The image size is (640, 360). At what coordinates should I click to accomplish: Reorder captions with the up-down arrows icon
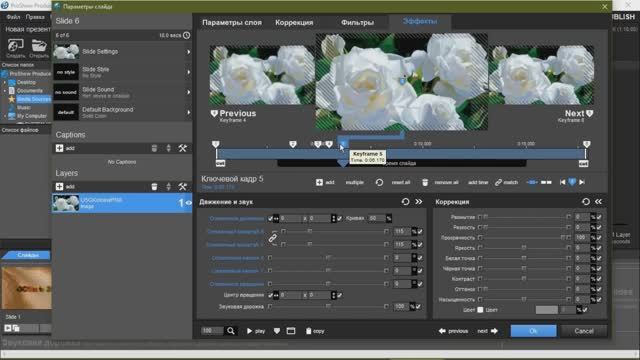tap(169, 148)
